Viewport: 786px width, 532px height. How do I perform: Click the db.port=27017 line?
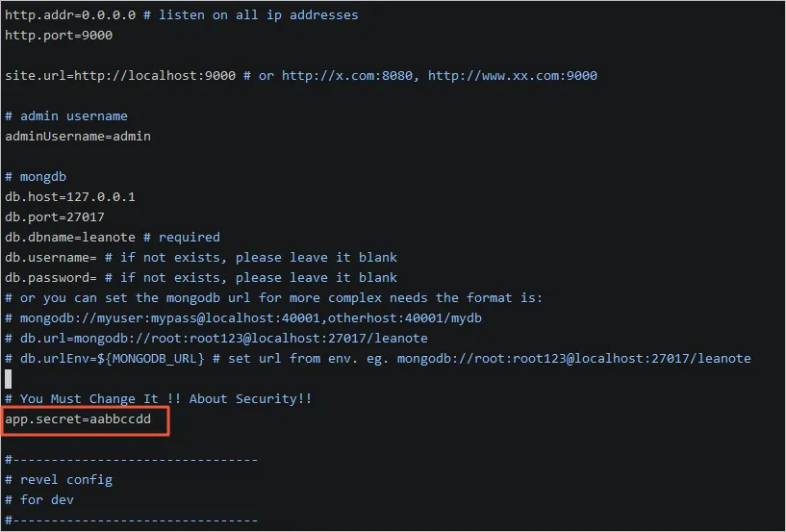(x=55, y=217)
